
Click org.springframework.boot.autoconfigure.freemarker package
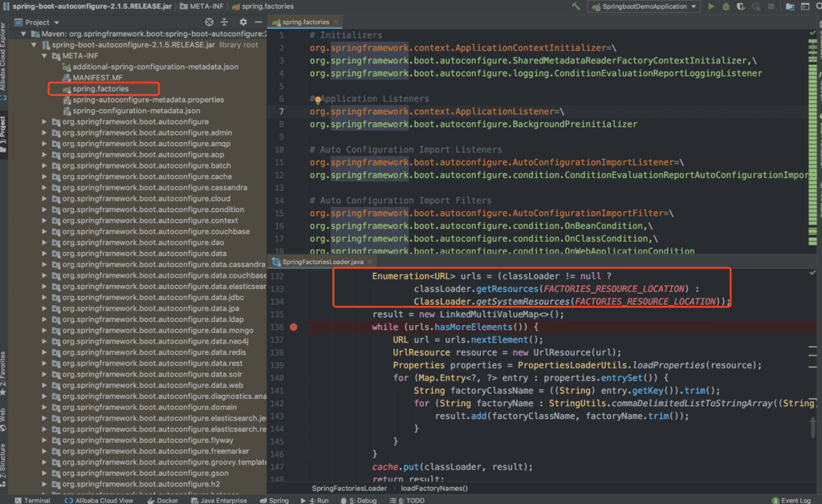155,451
